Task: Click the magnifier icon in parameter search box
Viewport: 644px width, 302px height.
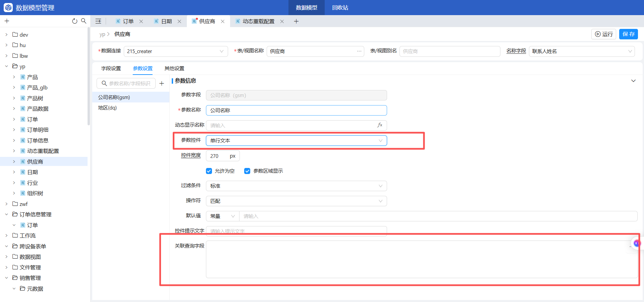Action: click(x=104, y=83)
